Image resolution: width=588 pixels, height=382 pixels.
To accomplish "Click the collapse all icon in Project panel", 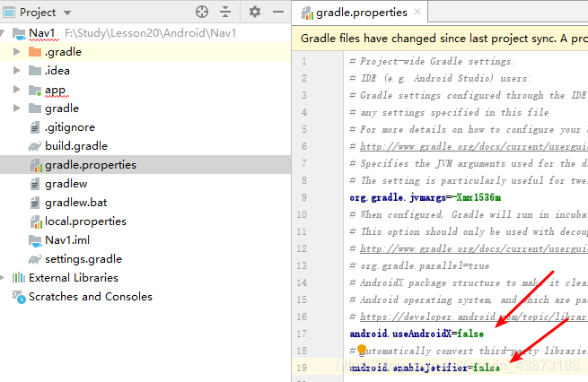I will 225,12.
